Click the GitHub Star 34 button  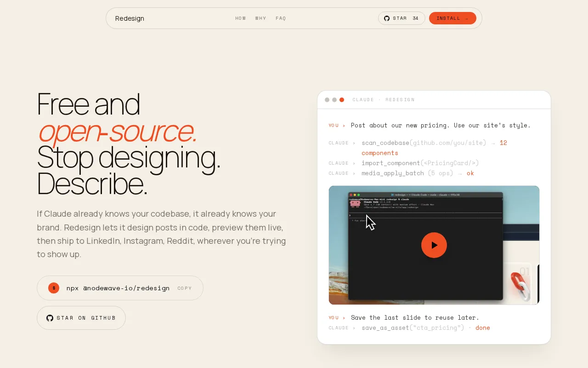tap(401, 18)
